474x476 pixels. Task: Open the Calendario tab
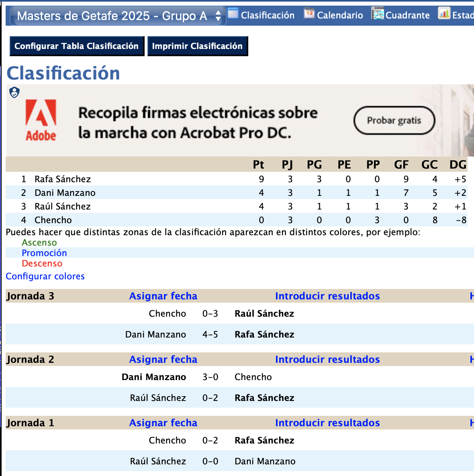(339, 15)
